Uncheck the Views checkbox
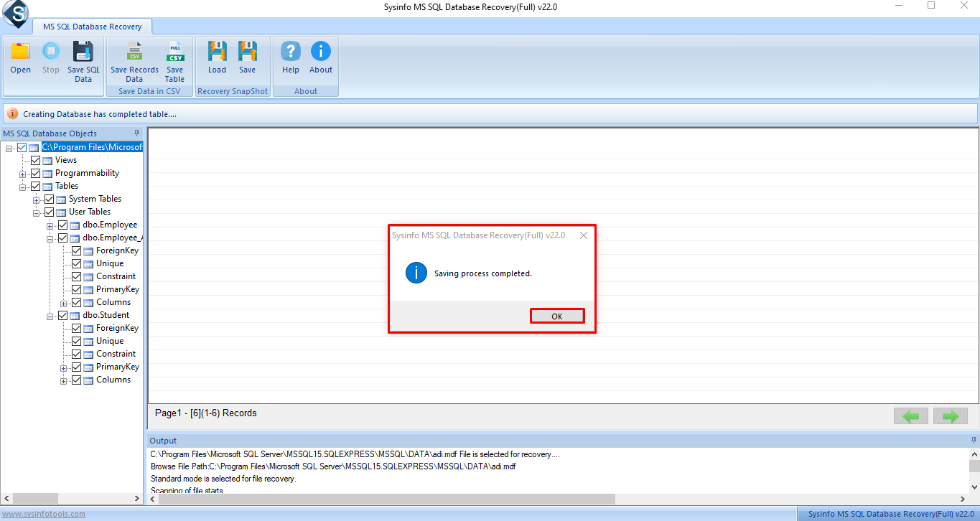Image resolution: width=980 pixels, height=521 pixels. [35, 160]
